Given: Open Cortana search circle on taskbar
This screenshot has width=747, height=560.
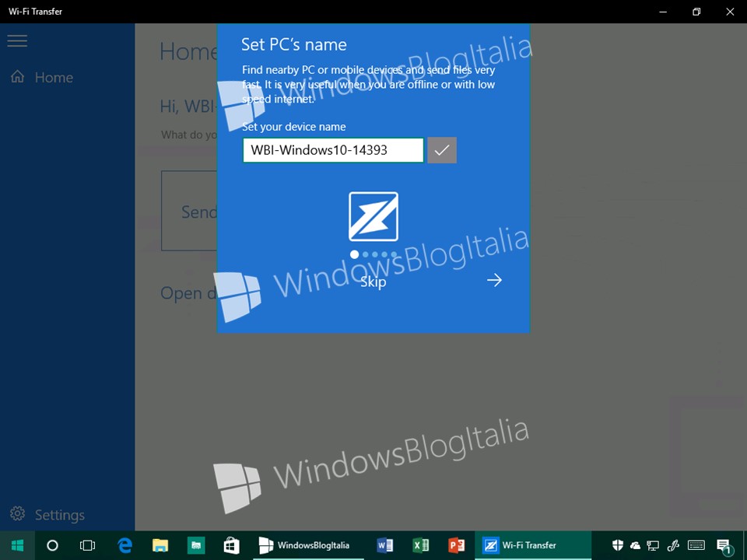Looking at the screenshot, I should [52, 545].
